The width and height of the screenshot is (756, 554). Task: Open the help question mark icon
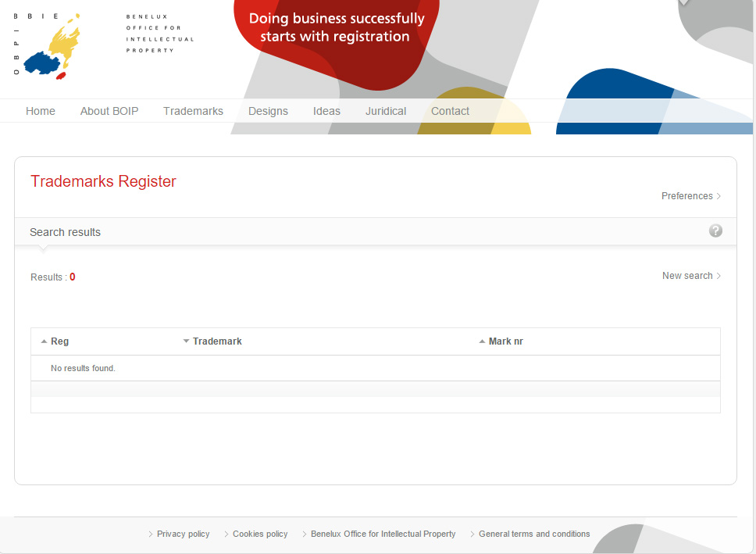[x=715, y=231]
